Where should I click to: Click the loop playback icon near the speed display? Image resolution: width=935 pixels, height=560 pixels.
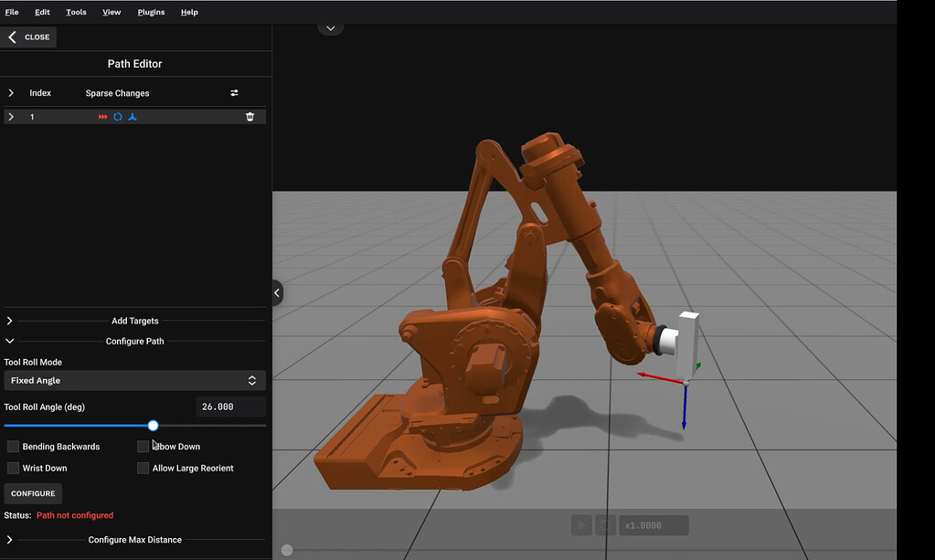point(606,524)
